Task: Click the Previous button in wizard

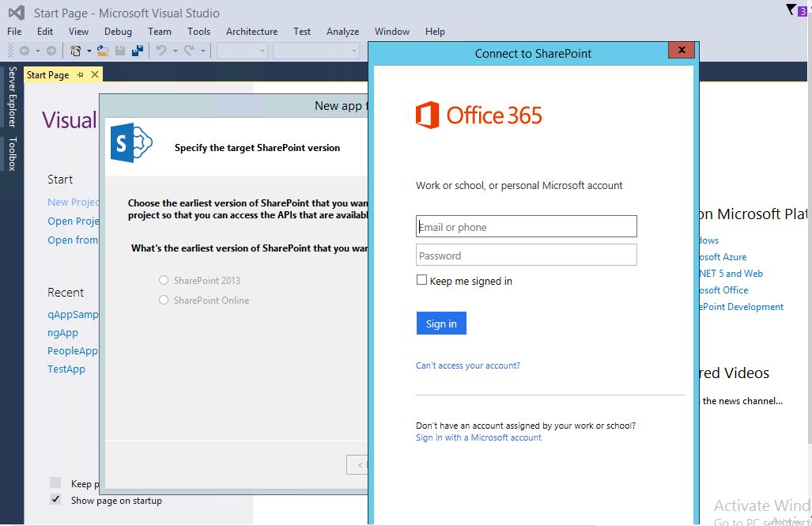Action: 357,465
